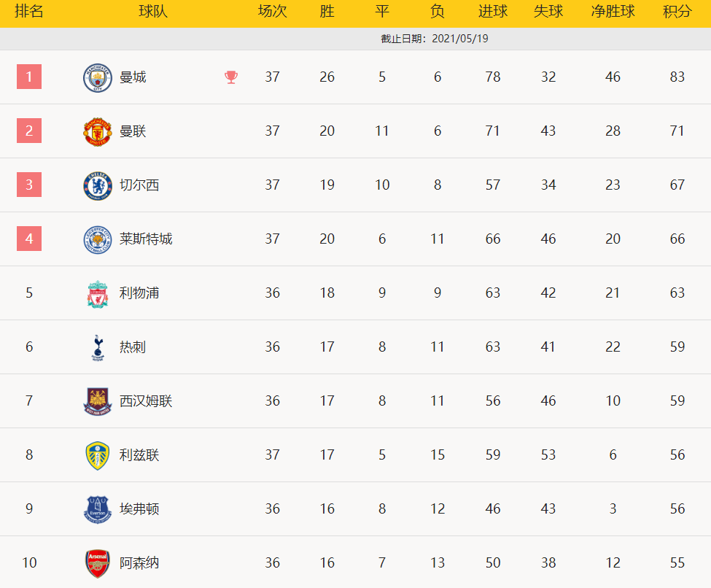This screenshot has width=711, height=588.
Task: Click the West Ham United crest
Action: 98,402
